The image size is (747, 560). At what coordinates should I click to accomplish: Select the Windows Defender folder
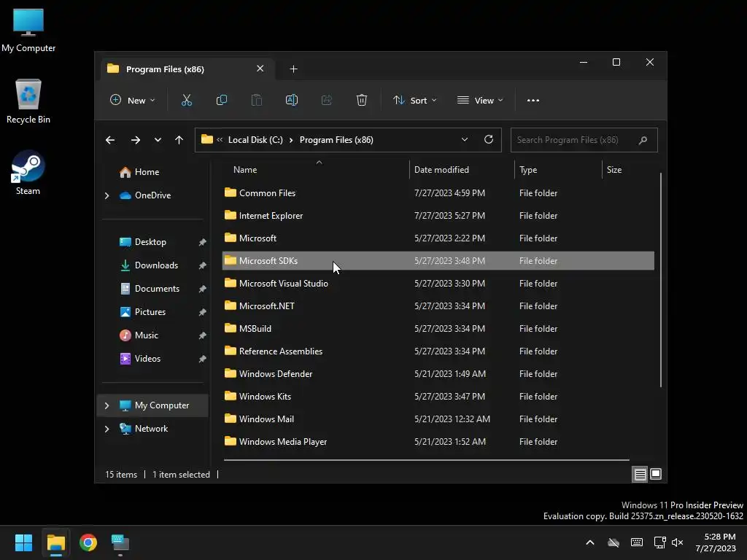point(438,374)
